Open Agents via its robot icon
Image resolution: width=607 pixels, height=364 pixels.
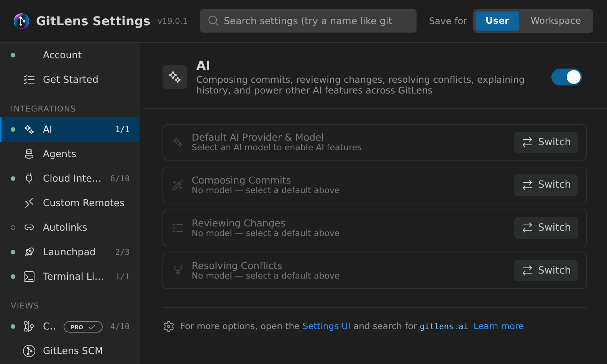(29, 154)
